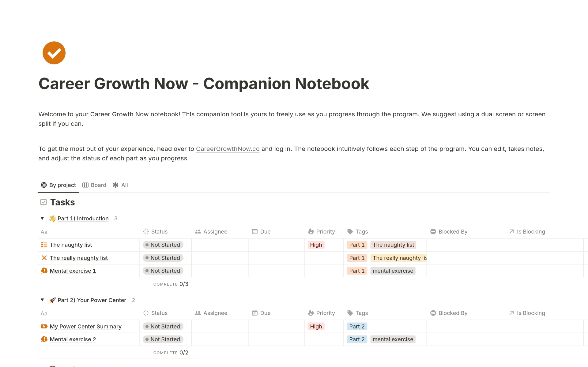The image size is (588, 367).
Task: Click the Blocked By minus icon
Action: (x=433, y=232)
